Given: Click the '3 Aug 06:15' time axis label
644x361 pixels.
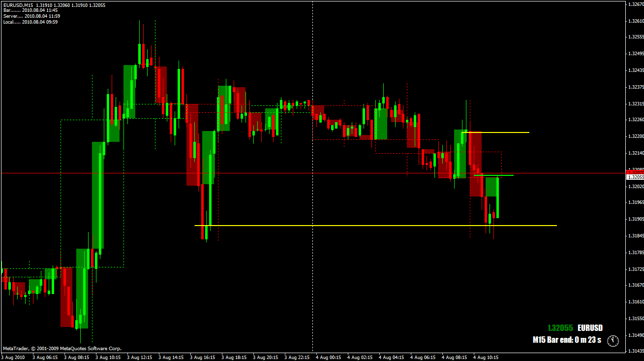Looking at the screenshot, I should [46, 357].
